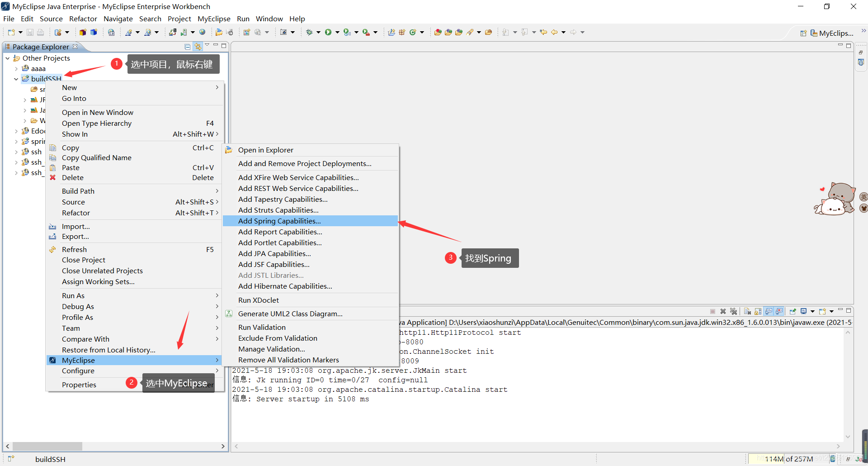Click Pin Console icon
Viewport: 868px width, 466px height.
click(x=793, y=311)
